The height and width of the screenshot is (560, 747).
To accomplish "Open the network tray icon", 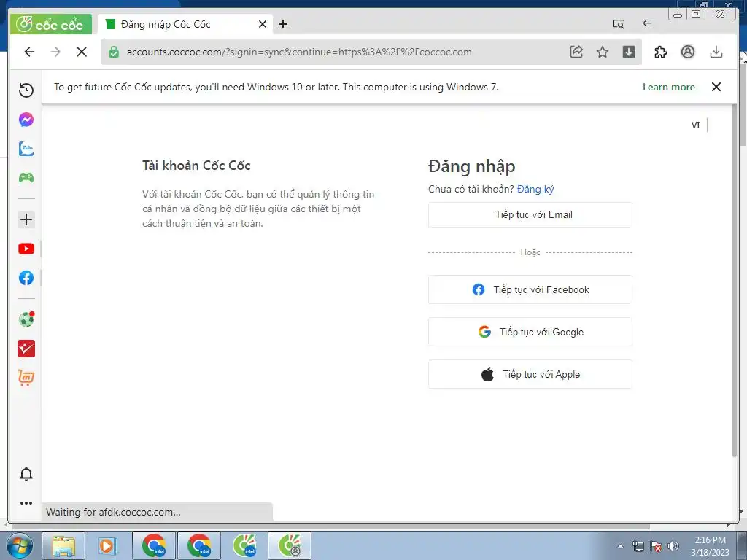I will pos(638,546).
